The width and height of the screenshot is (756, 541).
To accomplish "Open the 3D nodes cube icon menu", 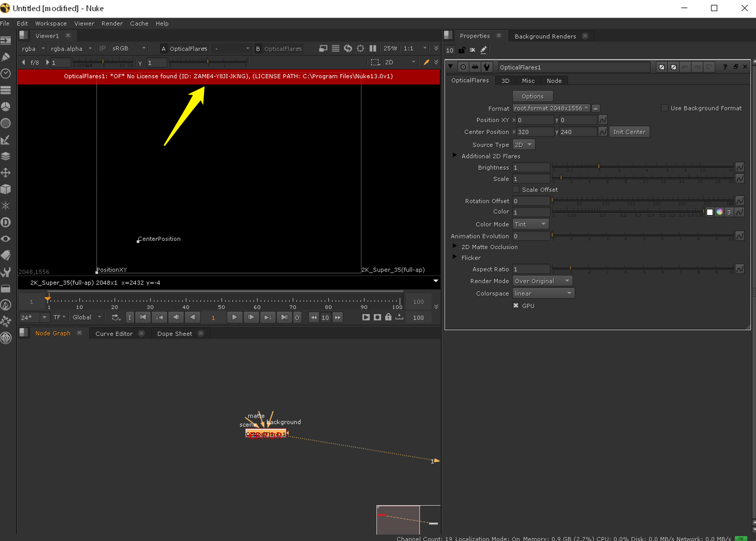I will coord(6,189).
